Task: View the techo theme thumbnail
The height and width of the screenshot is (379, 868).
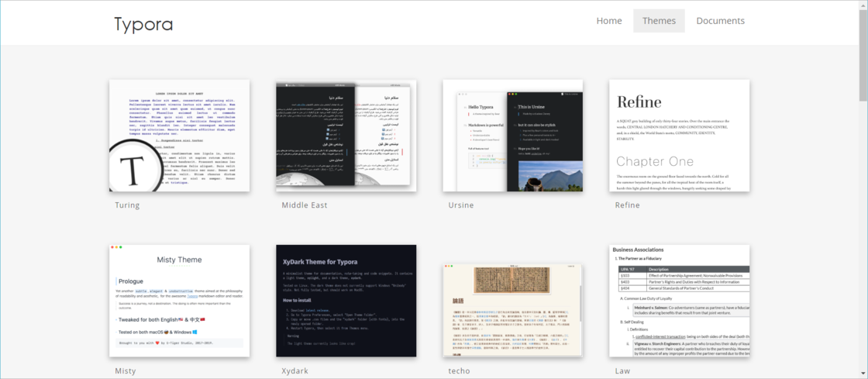Action: 512,301
